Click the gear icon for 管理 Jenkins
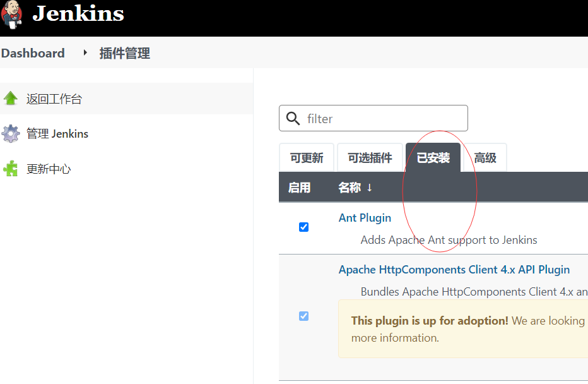The width and height of the screenshot is (588, 384). 11,134
